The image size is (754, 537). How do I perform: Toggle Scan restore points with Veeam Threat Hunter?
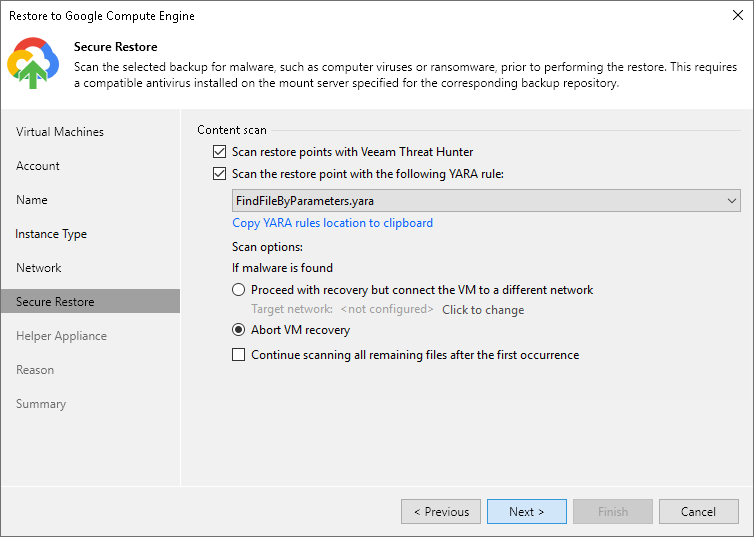(x=219, y=152)
